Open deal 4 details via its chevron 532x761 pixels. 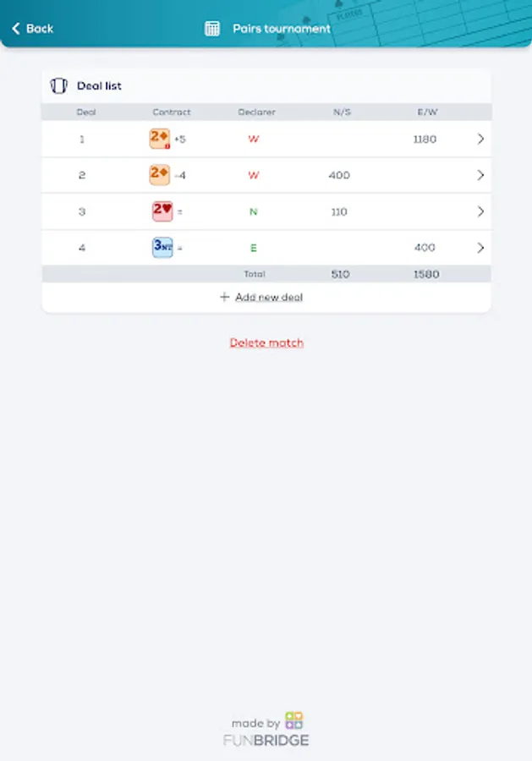(481, 248)
